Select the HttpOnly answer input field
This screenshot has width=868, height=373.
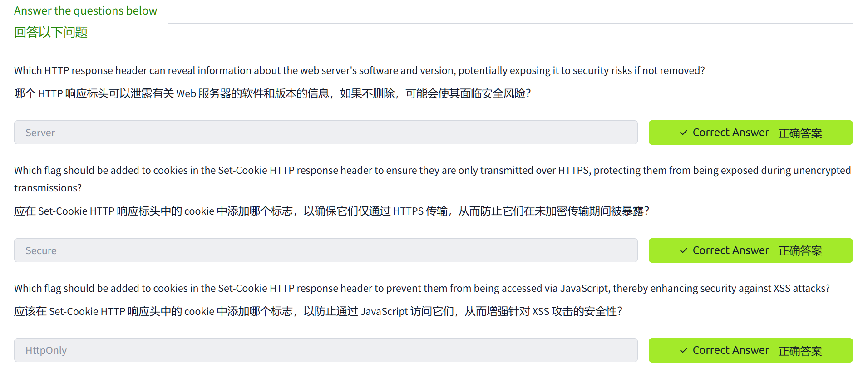coord(325,350)
